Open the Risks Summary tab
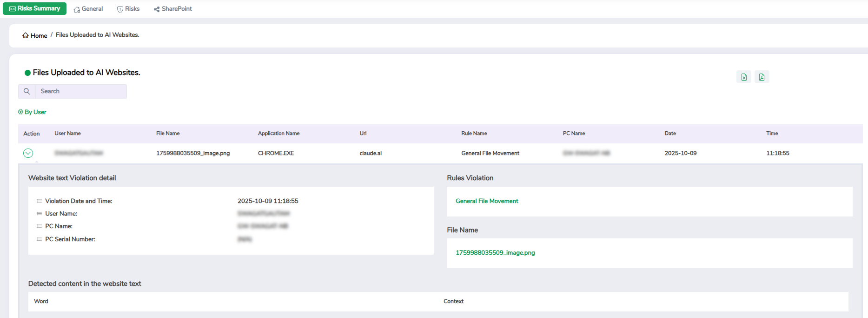This screenshot has width=868, height=318. [35, 9]
